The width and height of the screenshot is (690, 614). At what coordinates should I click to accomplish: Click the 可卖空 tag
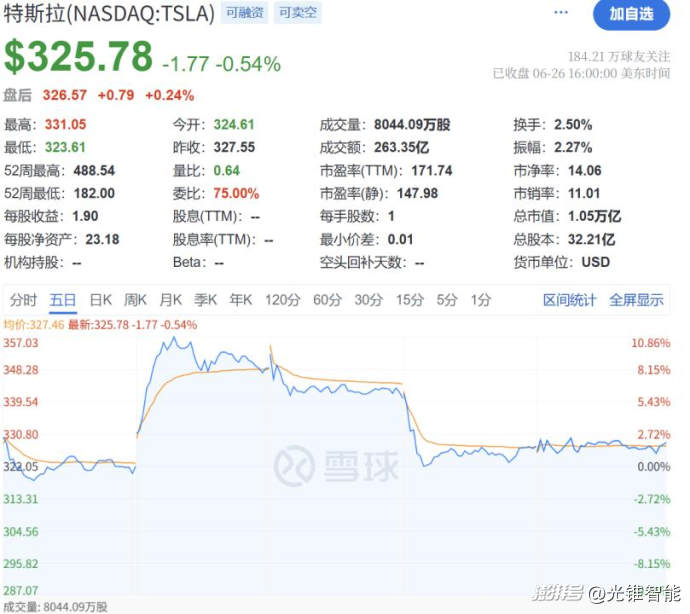(298, 12)
